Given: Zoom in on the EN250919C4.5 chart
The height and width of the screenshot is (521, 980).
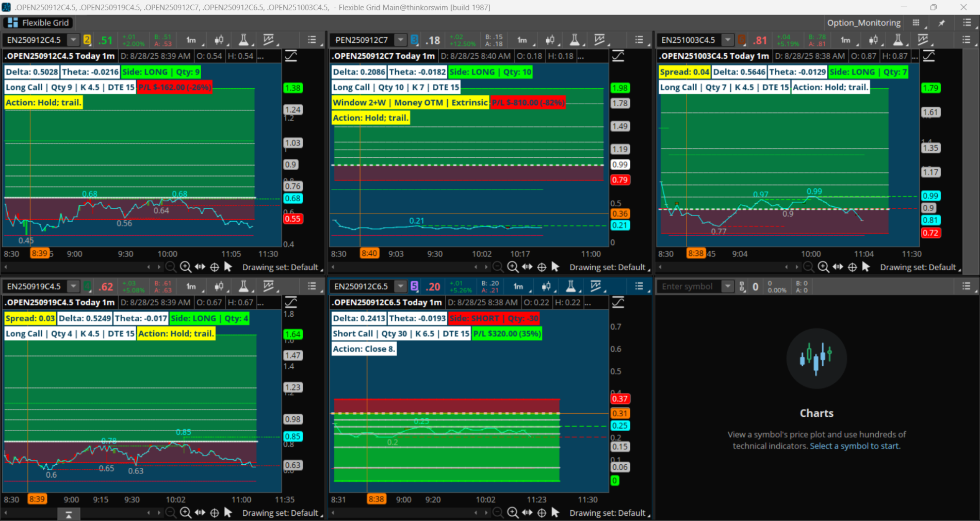Looking at the screenshot, I should (185, 513).
